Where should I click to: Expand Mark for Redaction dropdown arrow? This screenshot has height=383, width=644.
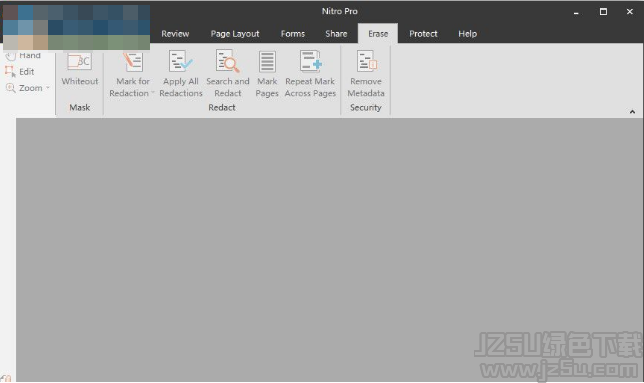[153, 93]
